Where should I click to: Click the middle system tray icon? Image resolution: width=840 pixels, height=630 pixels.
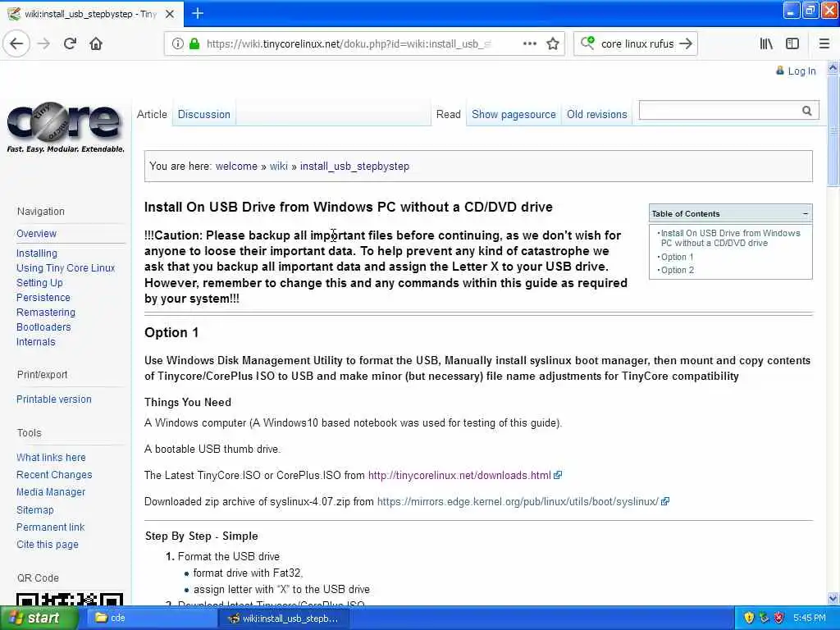(x=764, y=618)
